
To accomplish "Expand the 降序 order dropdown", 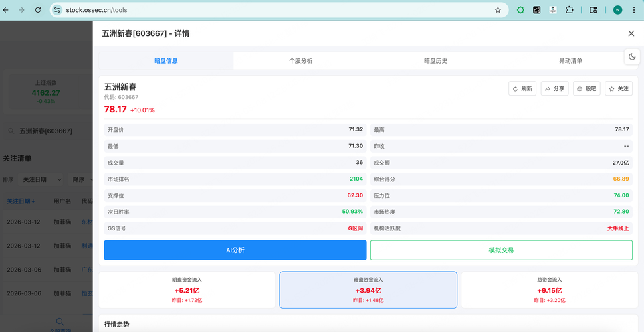I will pos(81,179).
